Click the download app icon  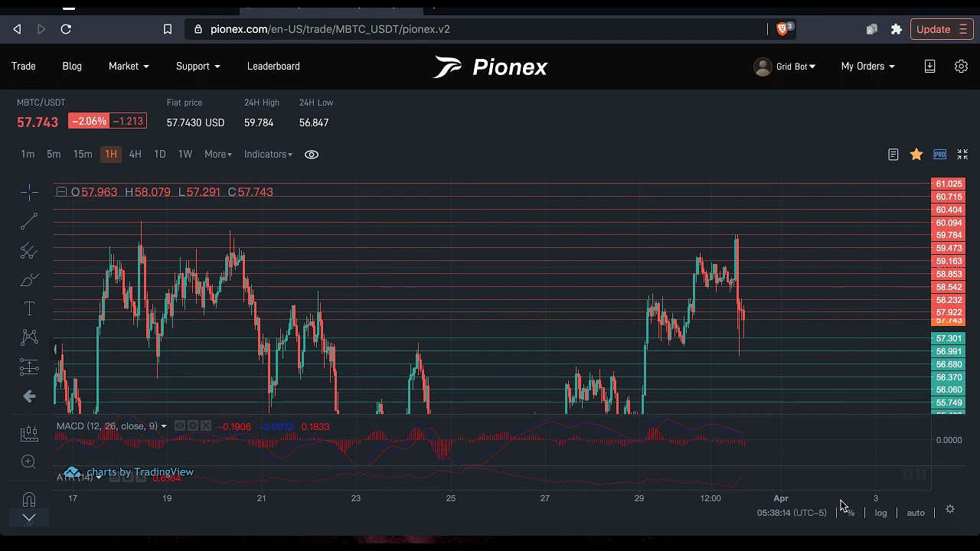(x=929, y=67)
